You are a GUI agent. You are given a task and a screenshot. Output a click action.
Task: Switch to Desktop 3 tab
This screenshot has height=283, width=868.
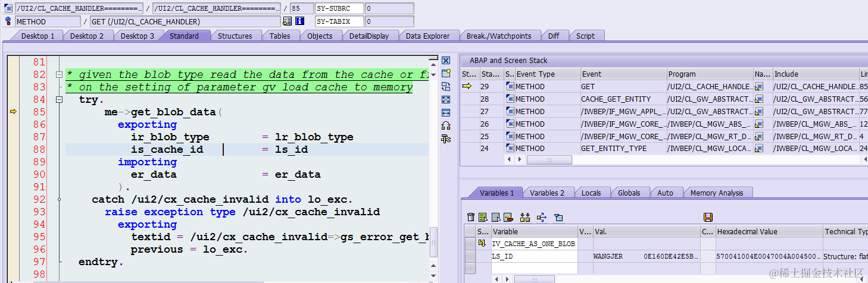138,36
